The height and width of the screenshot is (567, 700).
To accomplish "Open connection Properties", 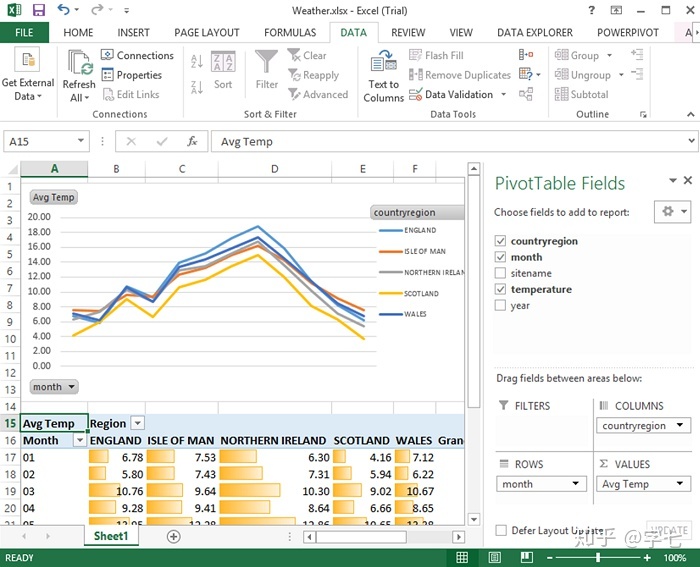I will tap(132, 75).
